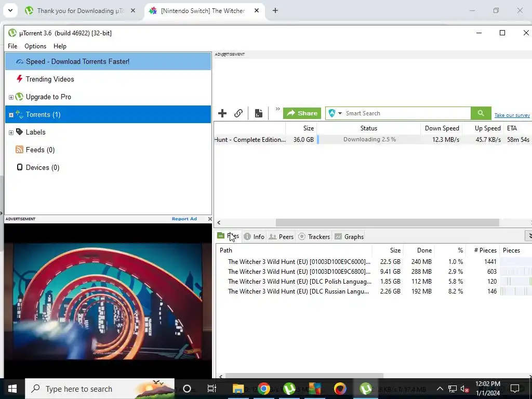532x399 pixels.
Task: Select Trending Videos in the sidebar
Action: pyautogui.click(x=49, y=79)
